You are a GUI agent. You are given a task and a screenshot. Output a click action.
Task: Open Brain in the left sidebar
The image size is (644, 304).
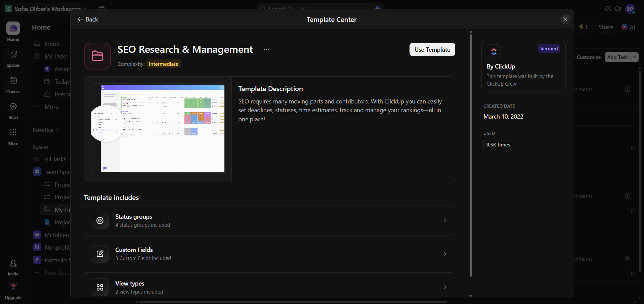pyautogui.click(x=13, y=110)
